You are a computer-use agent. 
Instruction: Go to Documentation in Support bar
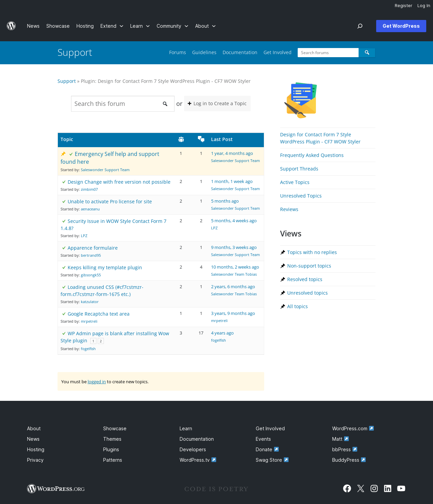coord(240,52)
